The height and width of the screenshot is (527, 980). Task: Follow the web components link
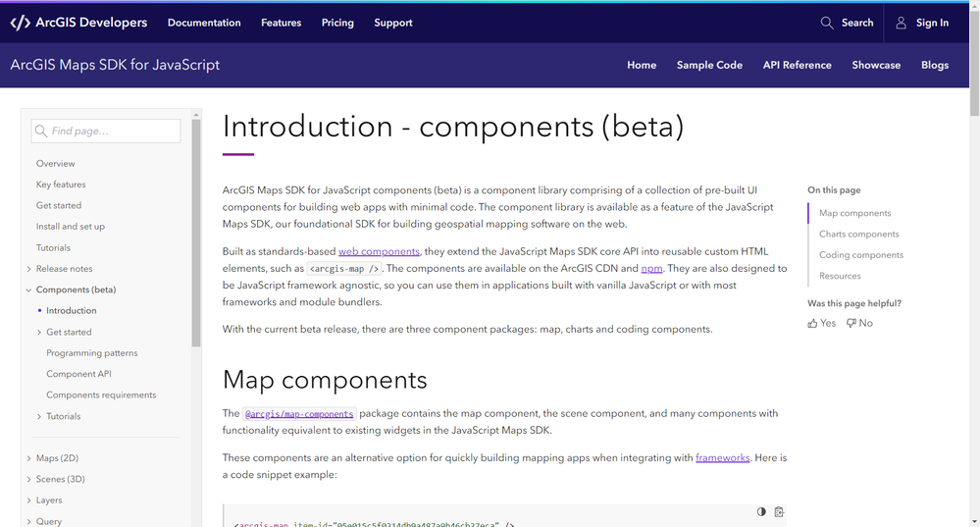[x=379, y=252]
